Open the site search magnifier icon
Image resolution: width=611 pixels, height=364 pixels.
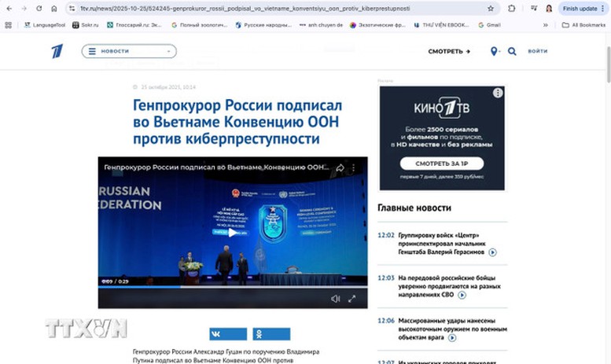[512, 51]
